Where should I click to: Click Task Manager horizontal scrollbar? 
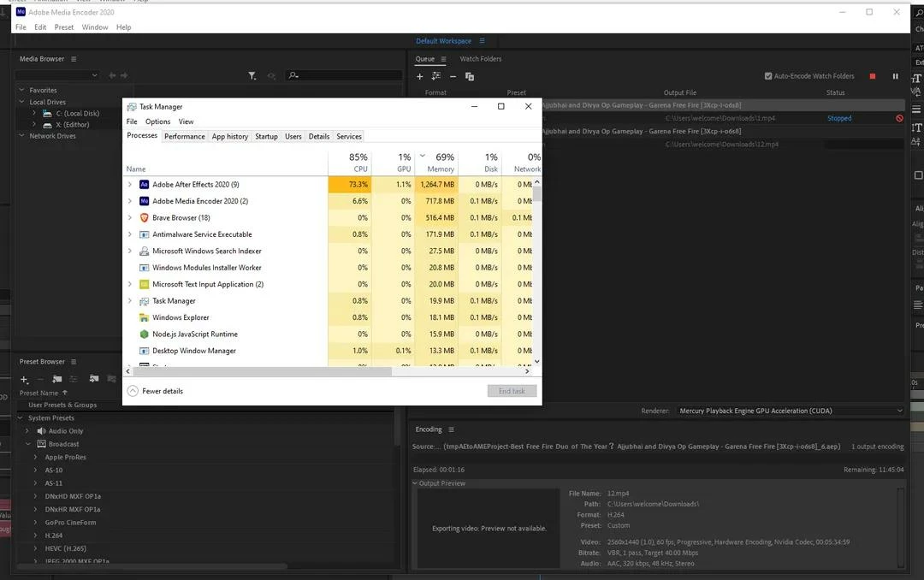(x=263, y=371)
